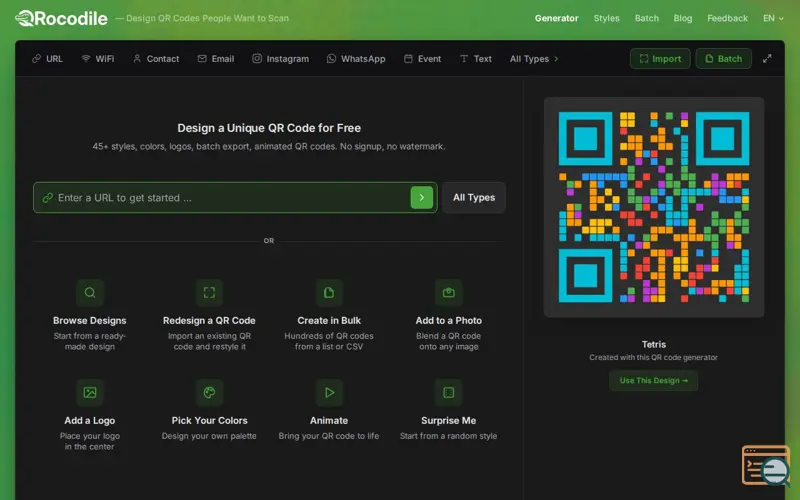Click the Browse Designs magnifier icon
The height and width of the screenshot is (500, 800).
90,292
